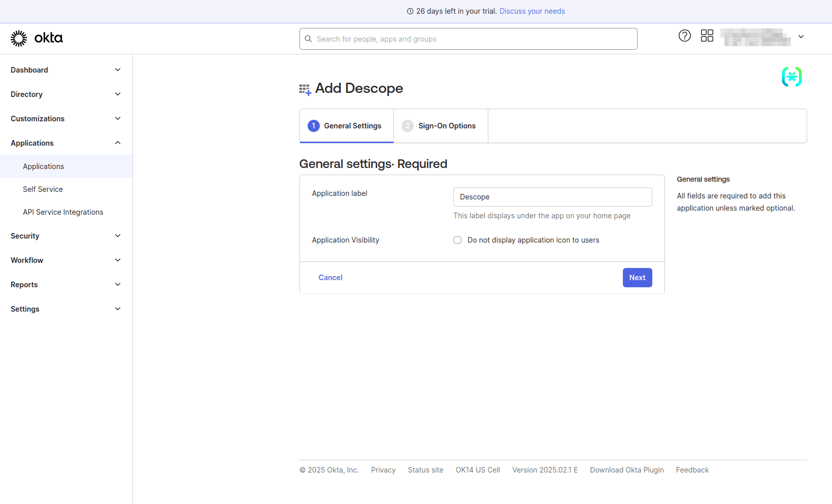Click the clock icon in trial banner
The width and height of the screenshot is (832, 504).
point(410,11)
